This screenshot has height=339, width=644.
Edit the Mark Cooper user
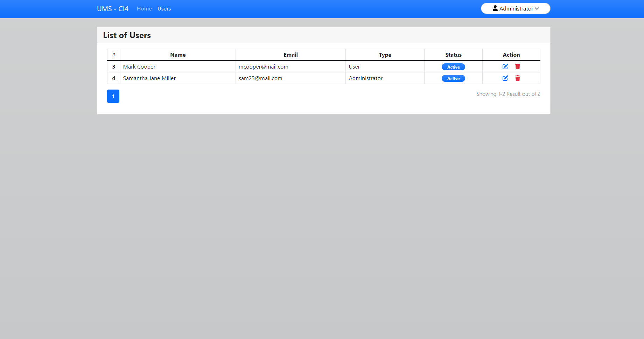click(505, 66)
